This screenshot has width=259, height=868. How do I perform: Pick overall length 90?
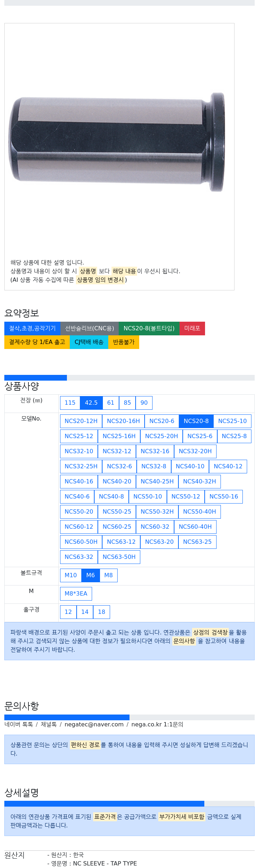(x=144, y=403)
